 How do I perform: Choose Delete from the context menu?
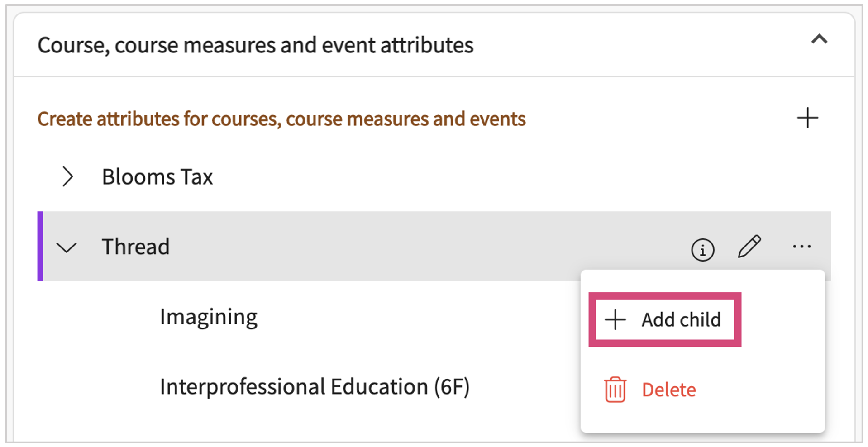click(668, 390)
